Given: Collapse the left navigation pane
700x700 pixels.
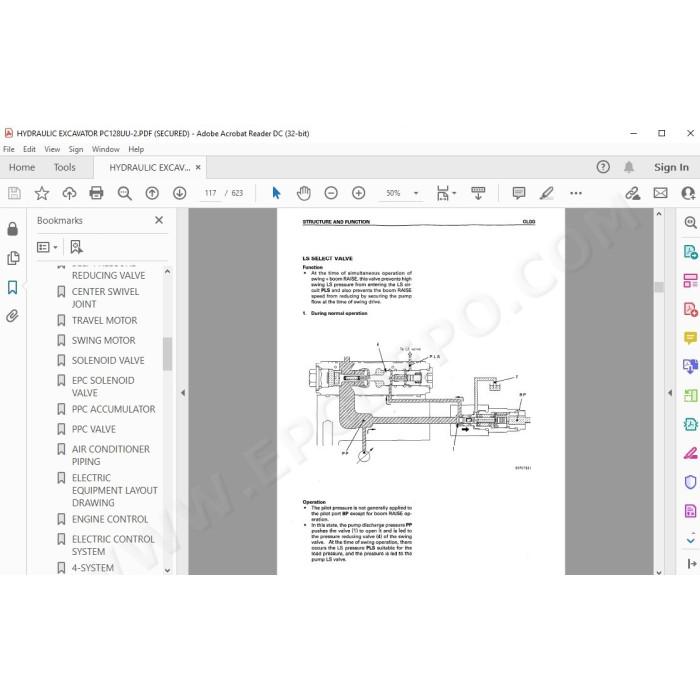Looking at the screenshot, I should point(183,393).
